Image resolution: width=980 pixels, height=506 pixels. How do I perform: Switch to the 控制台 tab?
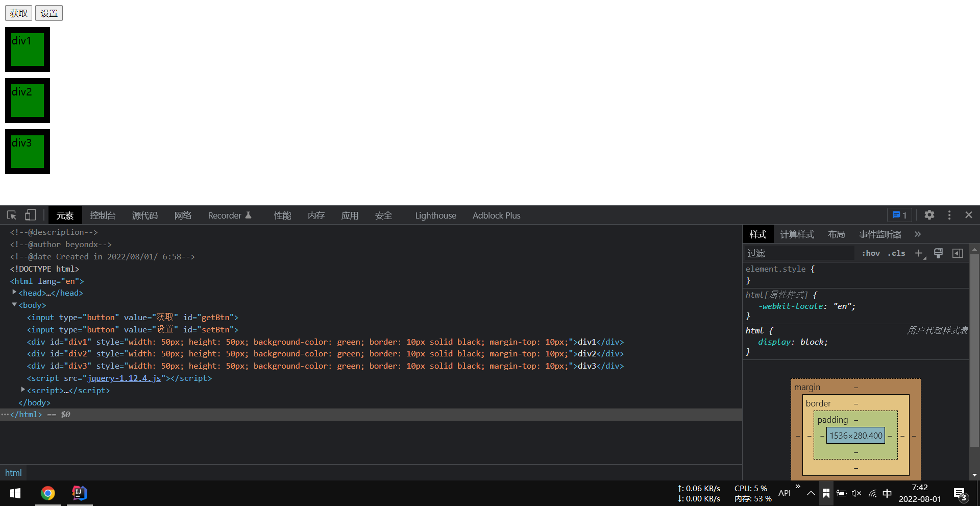(x=103, y=215)
